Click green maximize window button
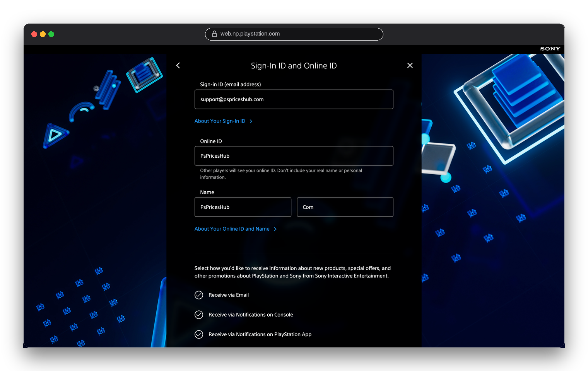Image resolution: width=588 pixels, height=371 pixels. [51, 34]
